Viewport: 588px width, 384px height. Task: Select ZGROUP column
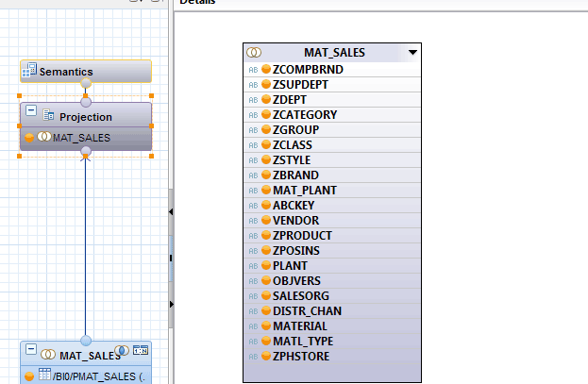pos(332,130)
